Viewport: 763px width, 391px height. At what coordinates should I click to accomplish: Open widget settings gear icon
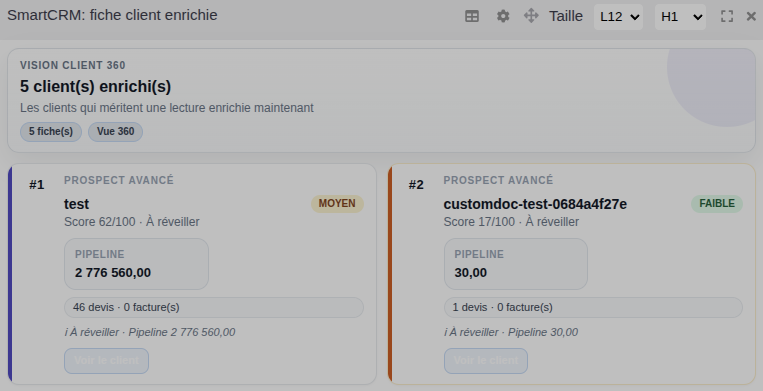tap(503, 17)
